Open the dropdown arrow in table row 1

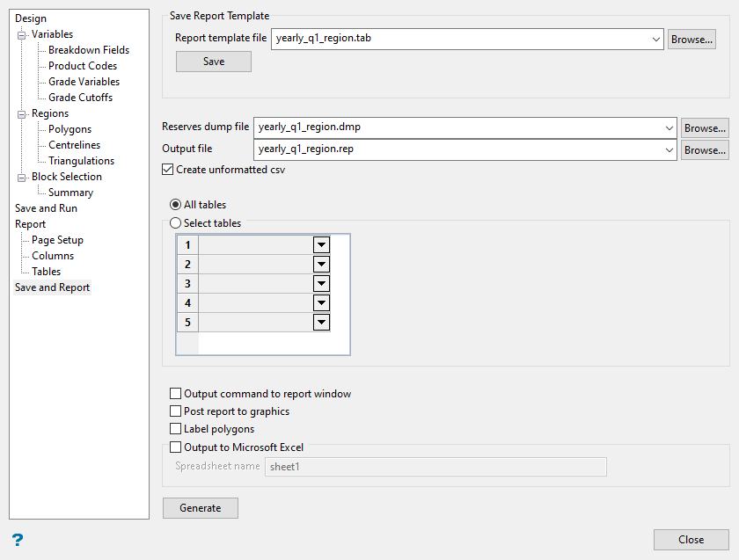point(321,244)
